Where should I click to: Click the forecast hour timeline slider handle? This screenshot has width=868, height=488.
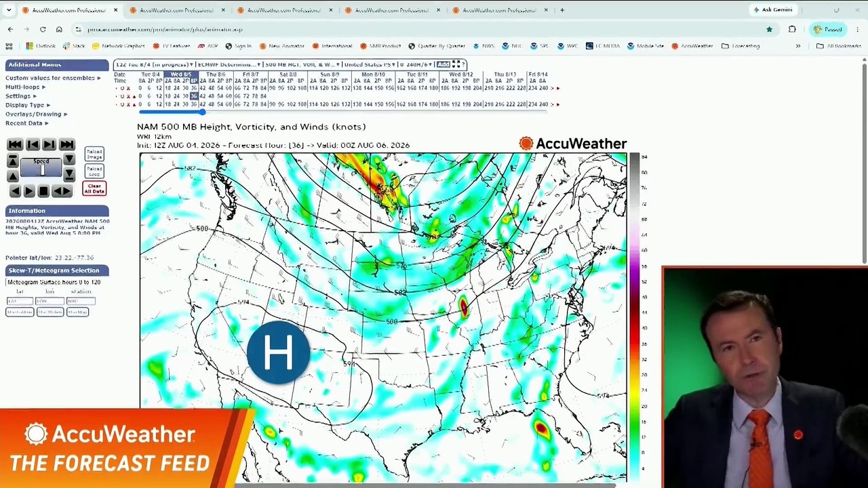click(201, 111)
